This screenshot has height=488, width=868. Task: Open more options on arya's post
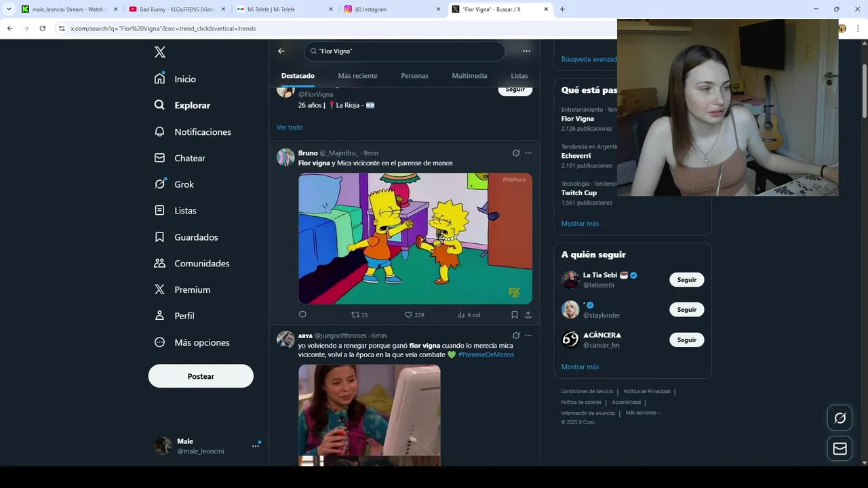[528, 335]
